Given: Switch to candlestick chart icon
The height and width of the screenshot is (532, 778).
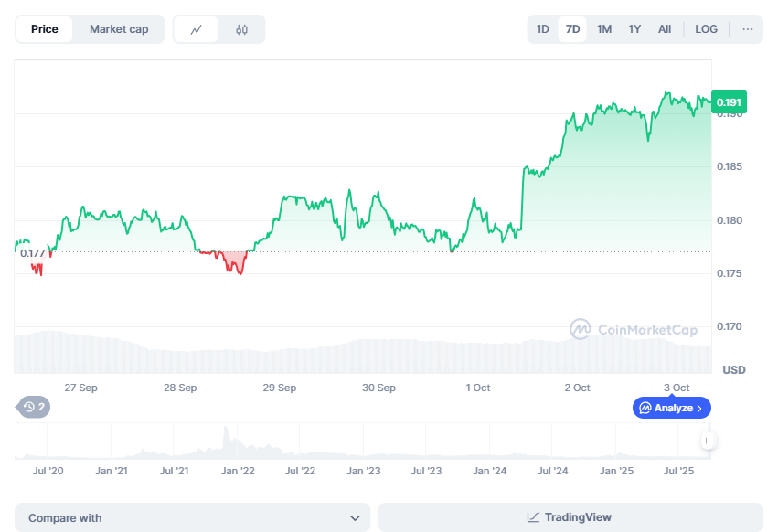Looking at the screenshot, I should 241,29.
